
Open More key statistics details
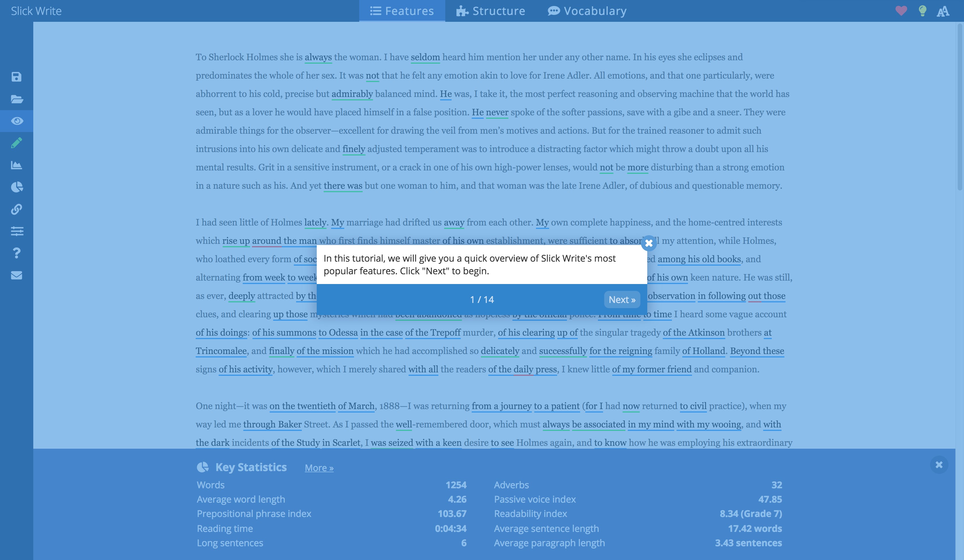(x=319, y=467)
